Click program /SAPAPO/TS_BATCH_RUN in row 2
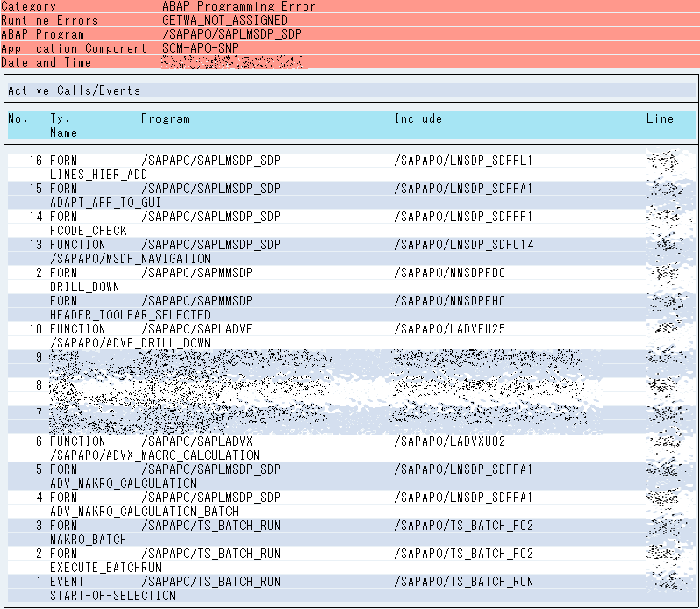Screen dimensions: 700x609 (x=211, y=554)
